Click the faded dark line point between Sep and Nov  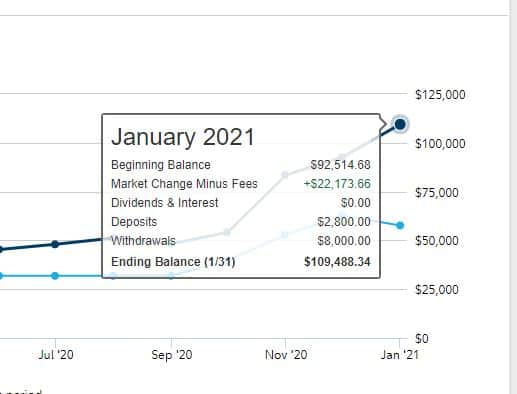[227, 232]
